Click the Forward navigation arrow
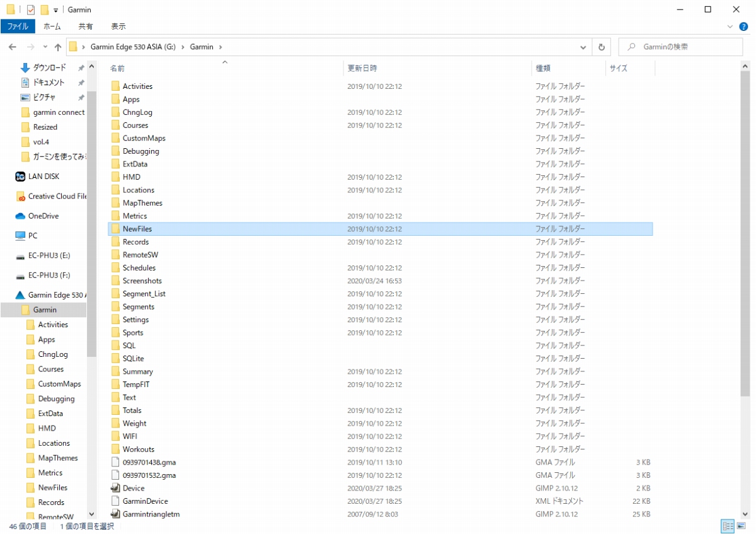 coord(30,47)
